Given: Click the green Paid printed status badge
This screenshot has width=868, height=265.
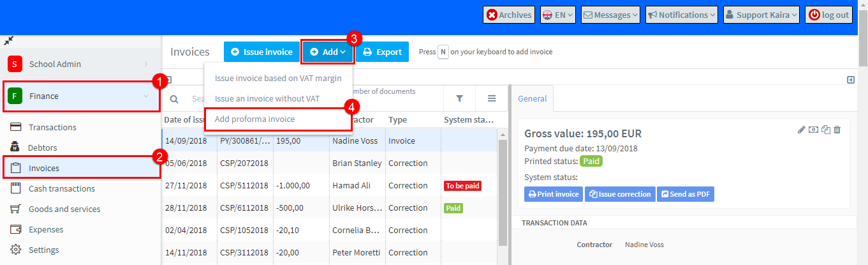Looking at the screenshot, I should tap(591, 161).
